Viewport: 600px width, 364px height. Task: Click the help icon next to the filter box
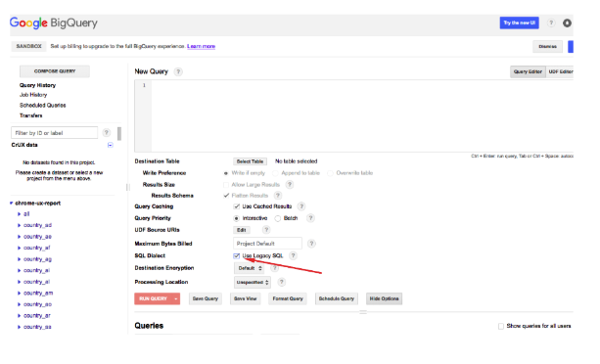[107, 133]
